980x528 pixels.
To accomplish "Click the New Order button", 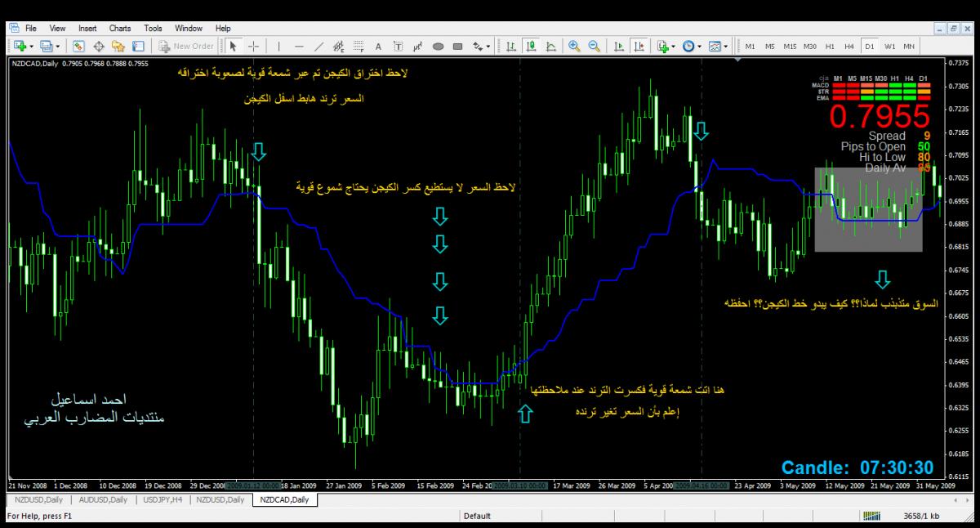I will point(187,47).
